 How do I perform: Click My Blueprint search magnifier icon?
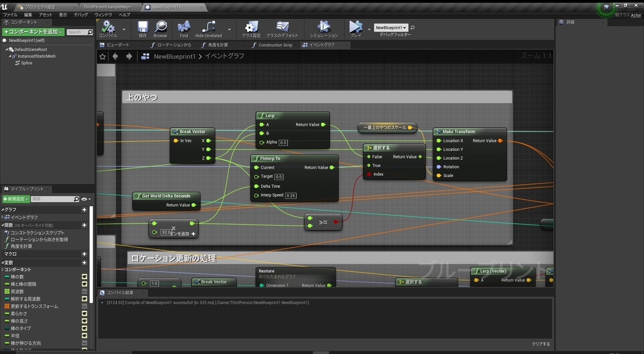[x=77, y=199]
